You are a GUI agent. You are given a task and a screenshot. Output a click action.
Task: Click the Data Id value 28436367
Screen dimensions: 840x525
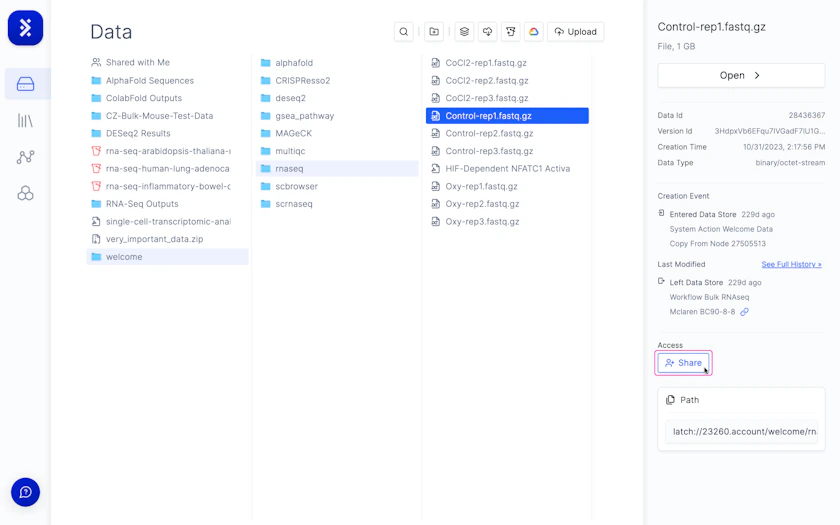pos(806,115)
